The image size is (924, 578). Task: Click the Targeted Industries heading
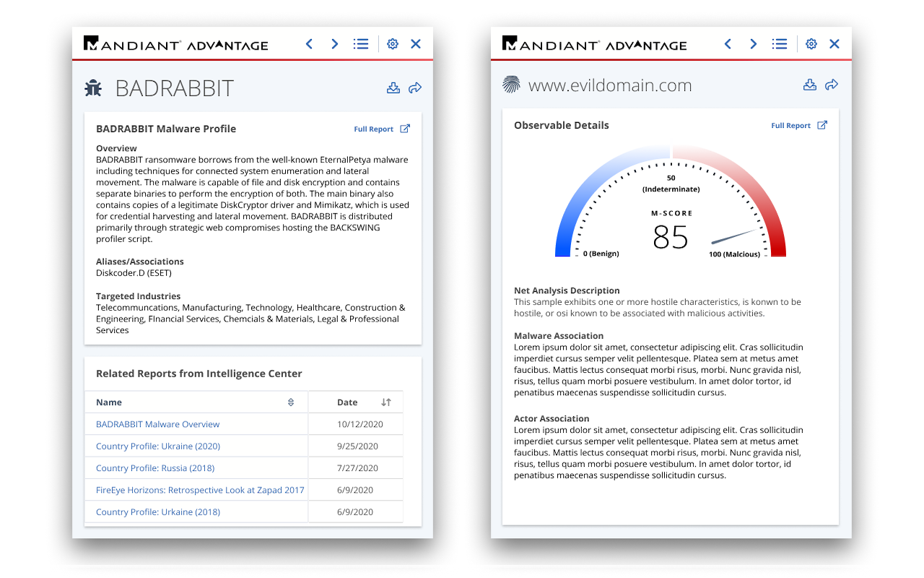(x=139, y=296)
